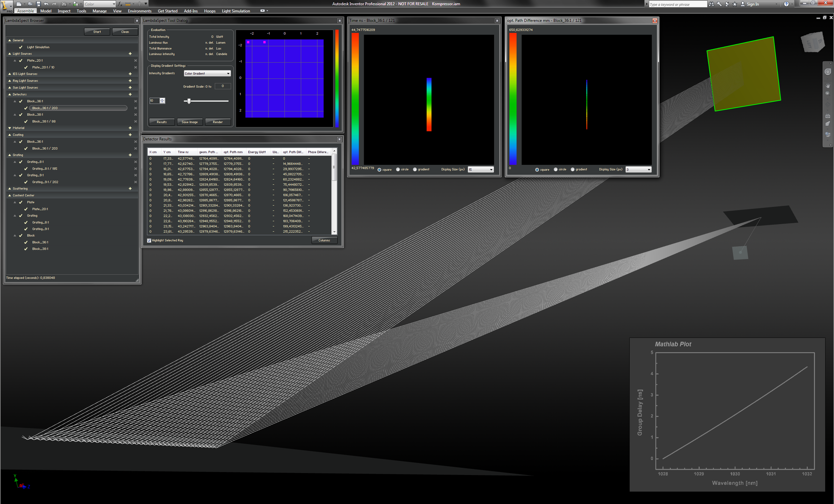Expand the Material section in LambdaSpect Browser
This screenshot has width=834, height=504.
9,128
